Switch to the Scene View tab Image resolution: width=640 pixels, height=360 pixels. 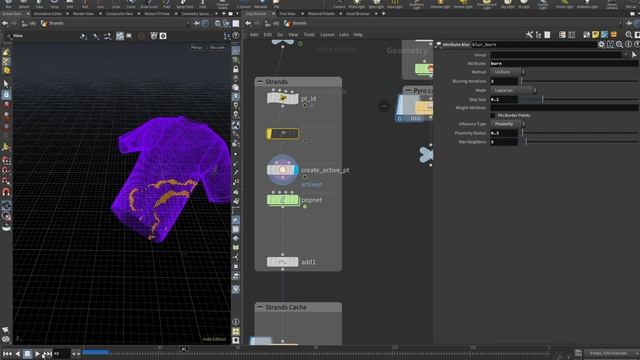tap(12, 13)
